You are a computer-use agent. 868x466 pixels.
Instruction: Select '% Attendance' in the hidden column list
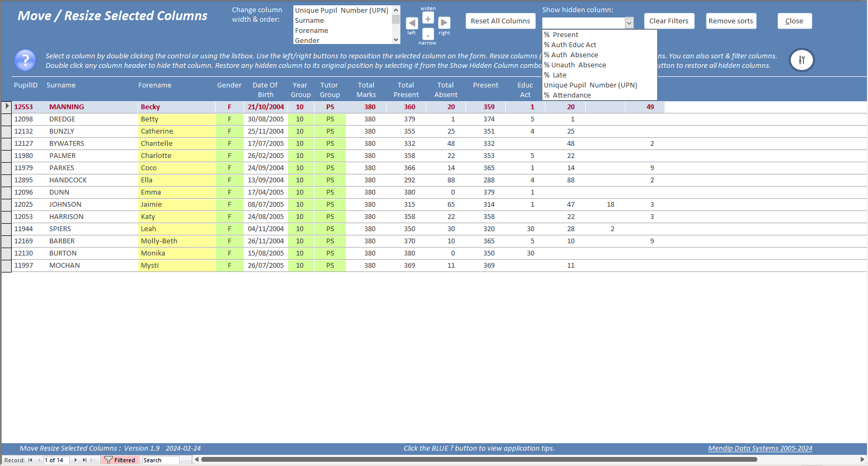coord(599,95)
